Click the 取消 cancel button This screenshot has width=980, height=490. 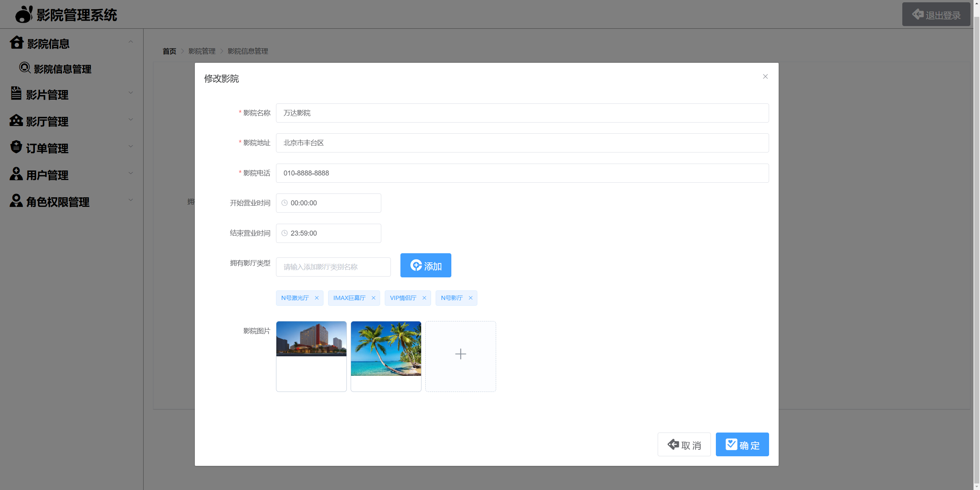click(x=684, y=444)
